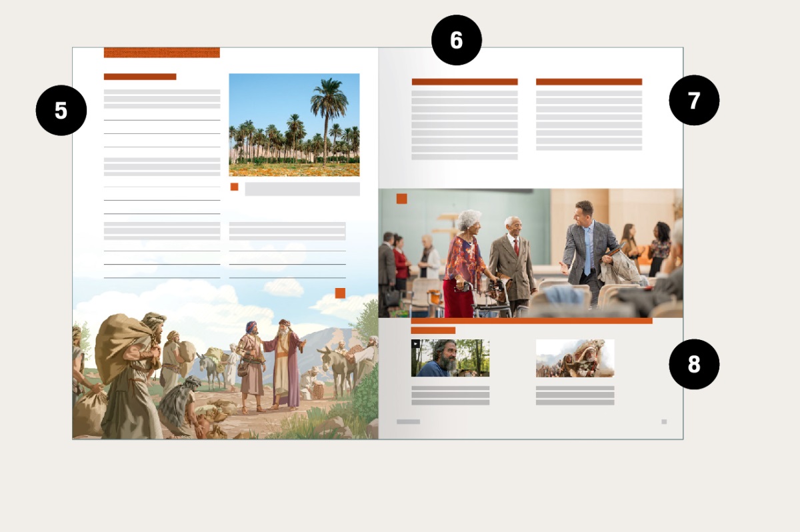Open the bearded man video thumbnail
Screen dimensions: 800x532
click(451, 359)
